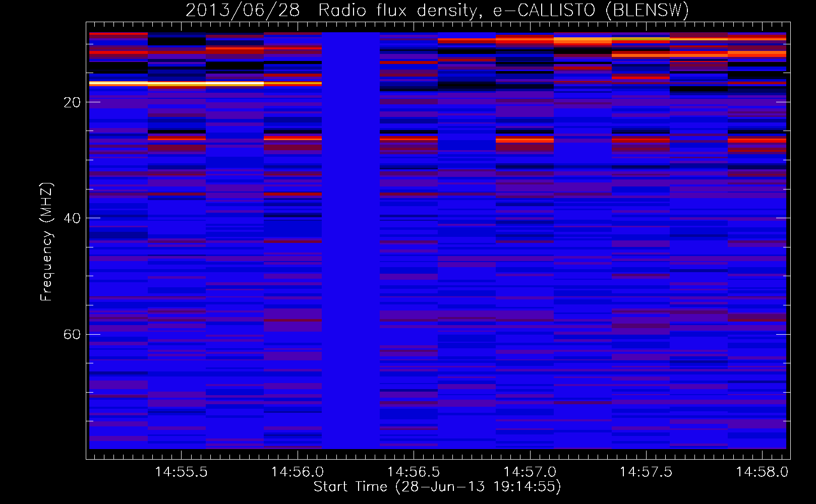The image size is (816, 504).
Task: Click the frequency tick label '40'
Action: coord(72,218)
